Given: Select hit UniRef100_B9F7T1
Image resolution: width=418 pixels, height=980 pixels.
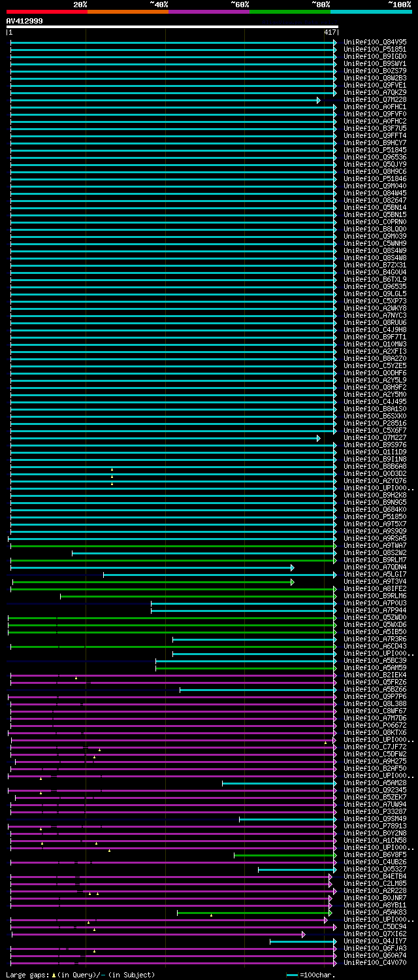Looking at the screenshot, I should tap(374, 337).
